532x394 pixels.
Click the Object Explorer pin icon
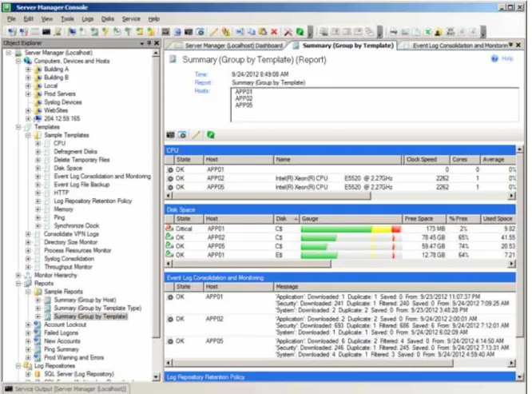click(x=149, y=43)
